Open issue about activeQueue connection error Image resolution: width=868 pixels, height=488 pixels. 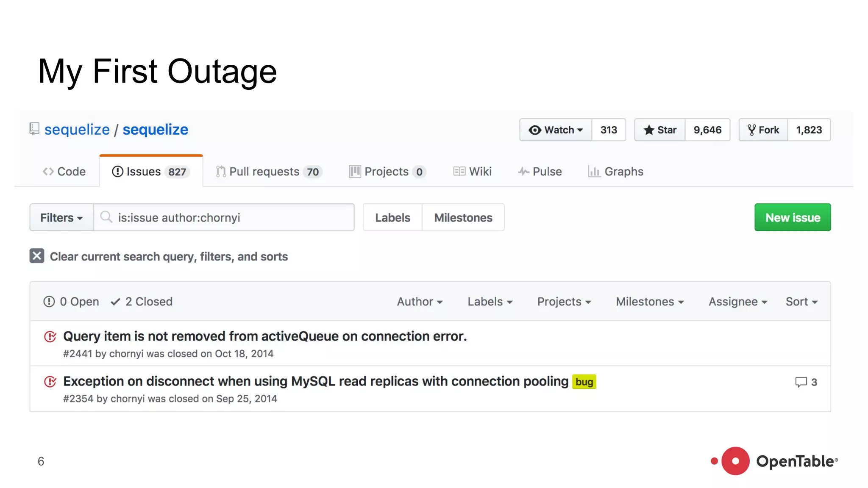pos(265,336)
